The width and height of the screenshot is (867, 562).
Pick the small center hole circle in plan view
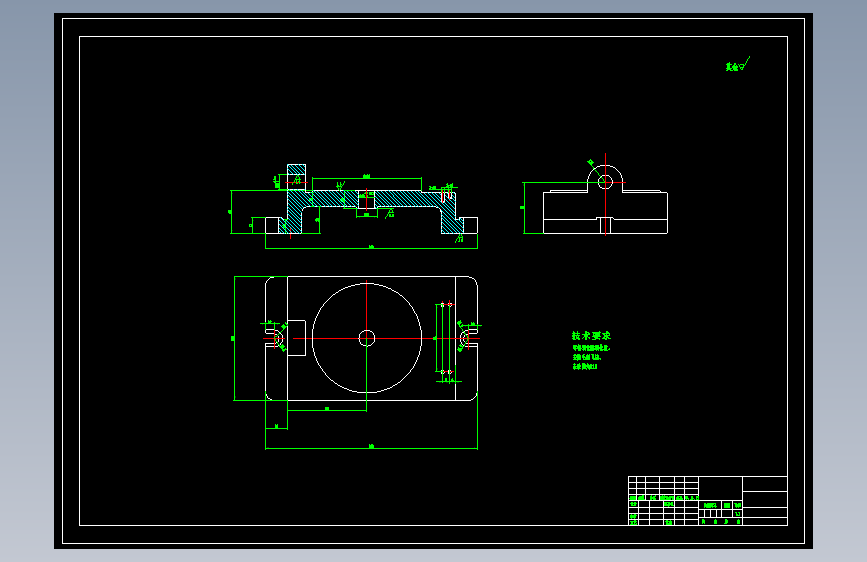pos(367,338)
